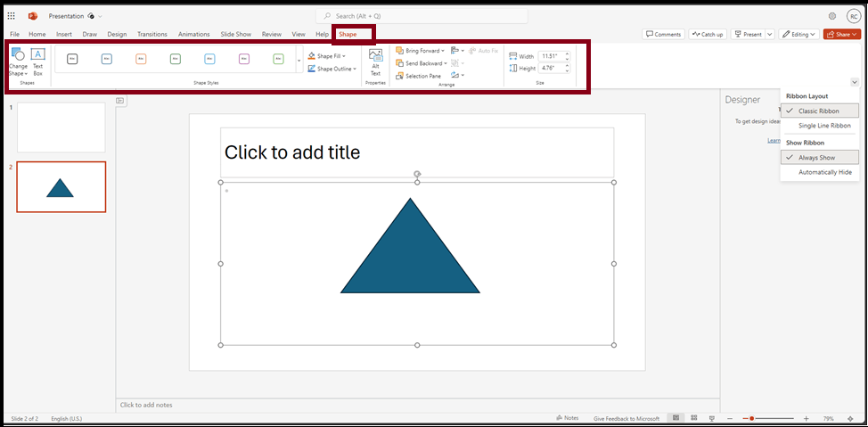Select the blue triangle shape
The height and width of the screenshot is (427, 868).
pyautogui.click(x=410, y=255)
